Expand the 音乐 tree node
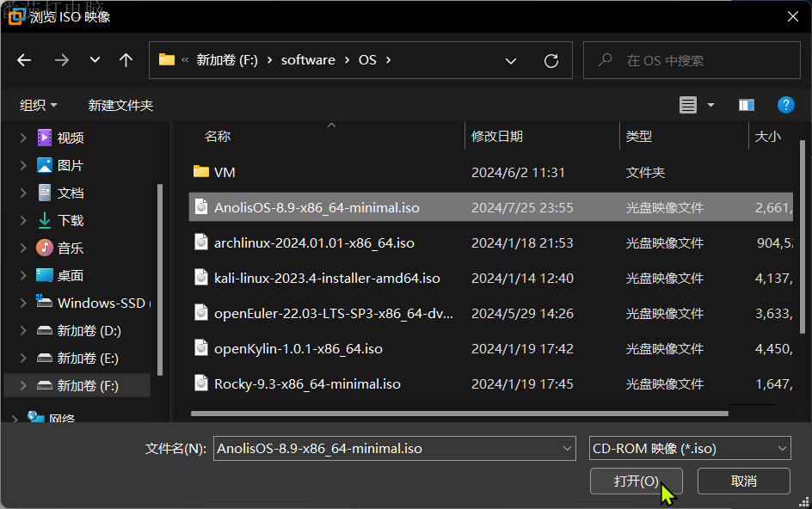The image size is (812, 509). (x=22, y=248)
